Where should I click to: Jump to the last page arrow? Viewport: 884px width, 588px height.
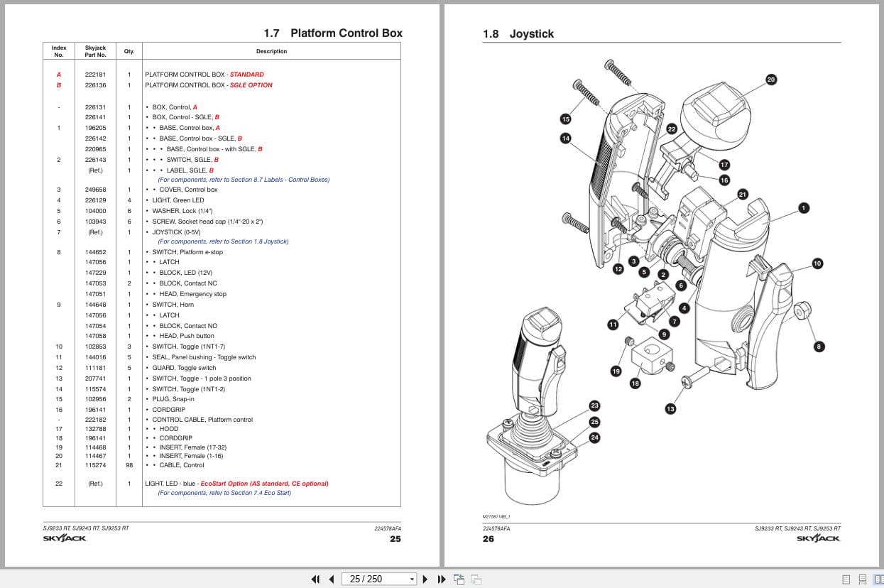pos(441,579)
